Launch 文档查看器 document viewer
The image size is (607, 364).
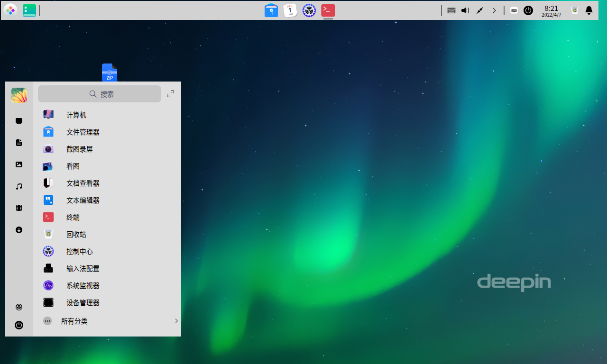click(x=83, y=183)
